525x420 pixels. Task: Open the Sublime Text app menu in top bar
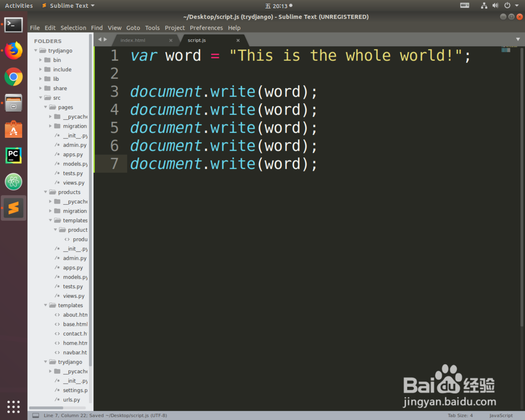click(68, 6)
